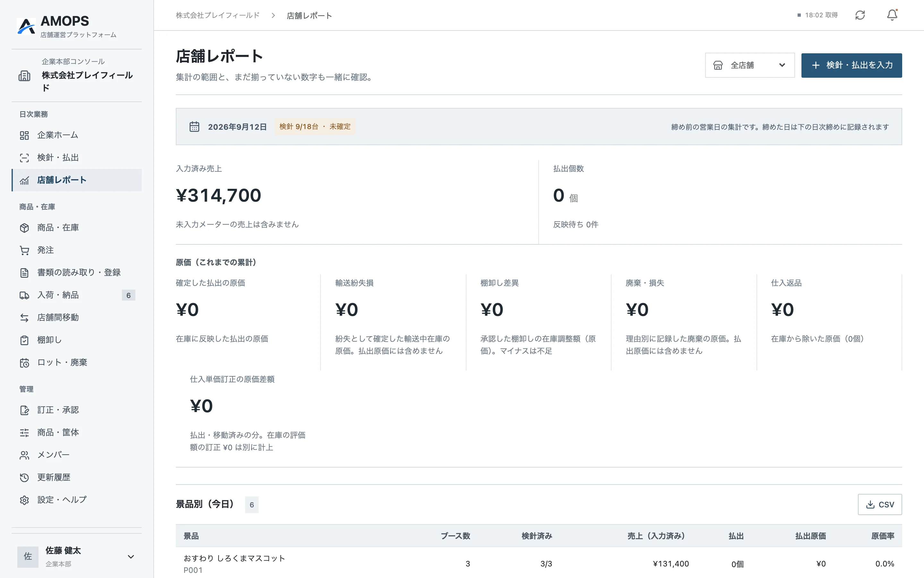The width and height of the screenshot is (924, 578).
Task: Click the 株式会社プレイフィールド breadcrumb link
Action: (218, 15)
